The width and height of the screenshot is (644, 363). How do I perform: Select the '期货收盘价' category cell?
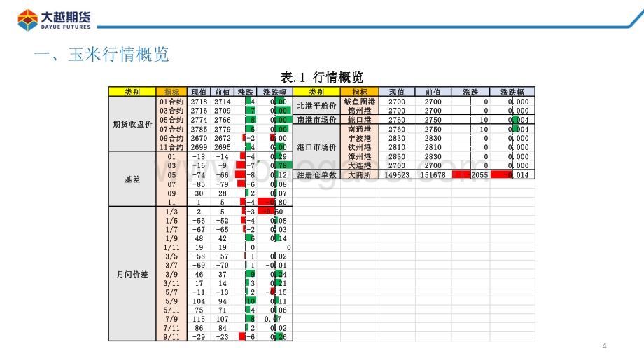(132, 124)
